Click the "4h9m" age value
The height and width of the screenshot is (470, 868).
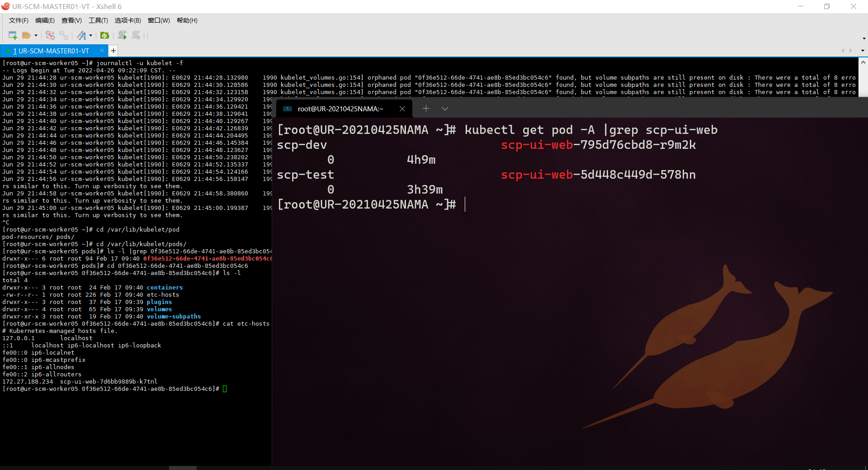tap(421, 160)
